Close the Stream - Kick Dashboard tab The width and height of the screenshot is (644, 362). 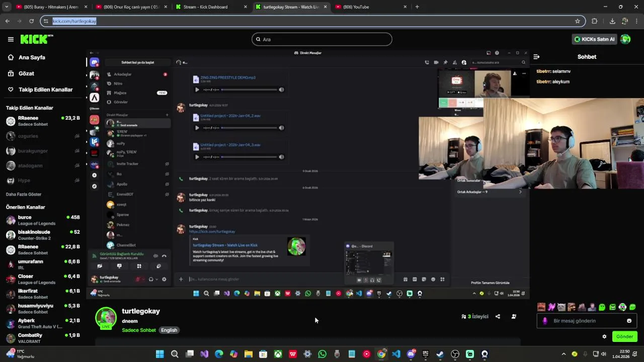(246, 7)
